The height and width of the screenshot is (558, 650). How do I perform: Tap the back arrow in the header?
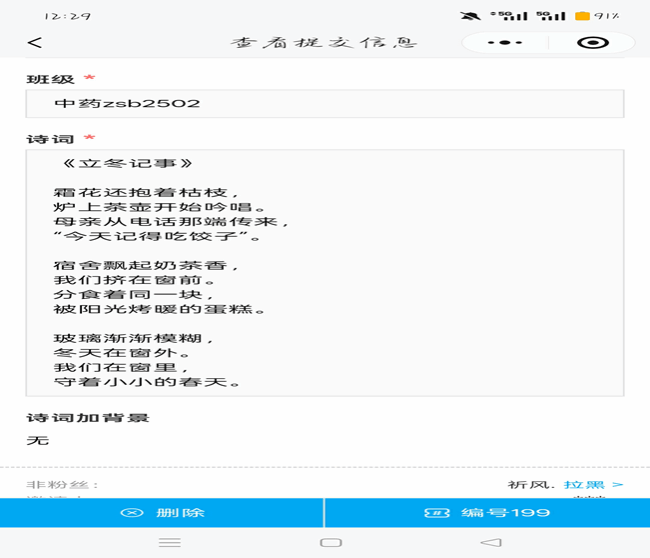click(x=35, y=43)
